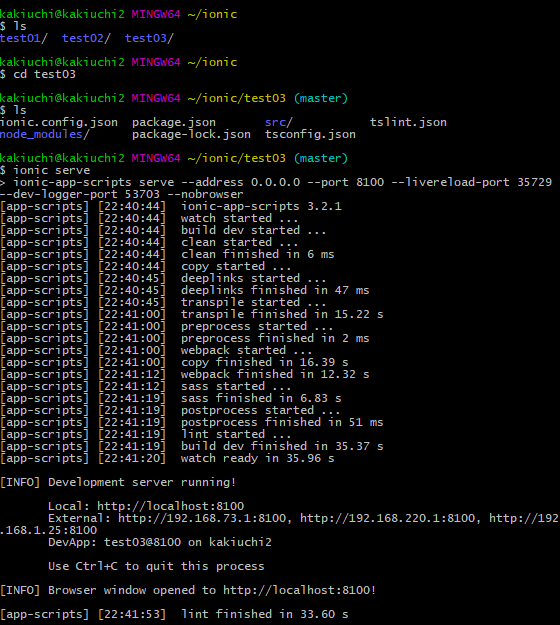Click the src/ directory entry
This screenshot has width=560, height=625.
point(279,122)
